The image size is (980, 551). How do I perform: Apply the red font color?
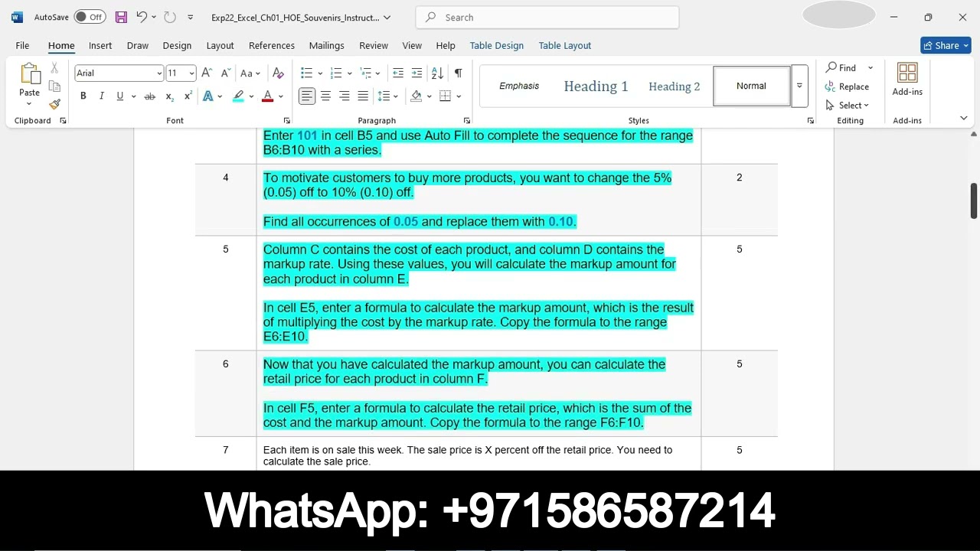267,96
